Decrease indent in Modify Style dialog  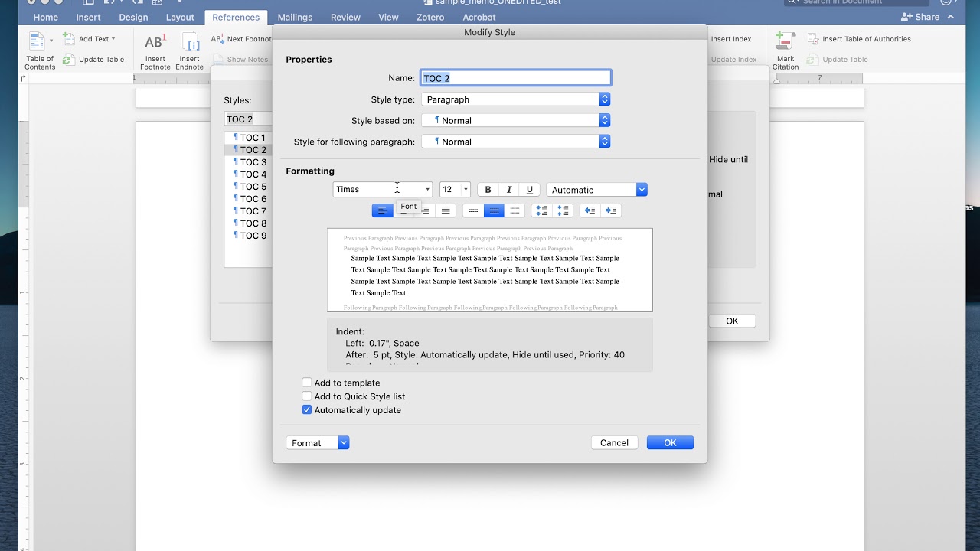coord(590,210)
